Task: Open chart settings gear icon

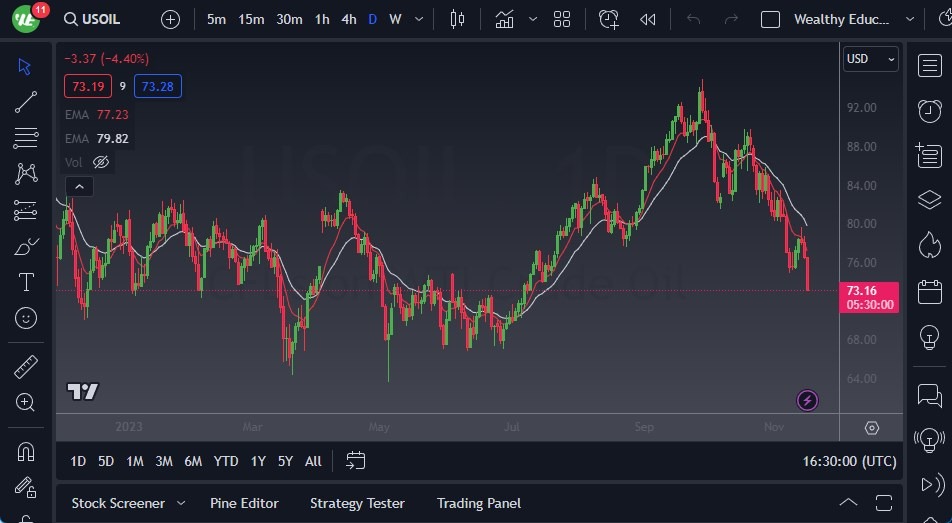Action: 872,428
